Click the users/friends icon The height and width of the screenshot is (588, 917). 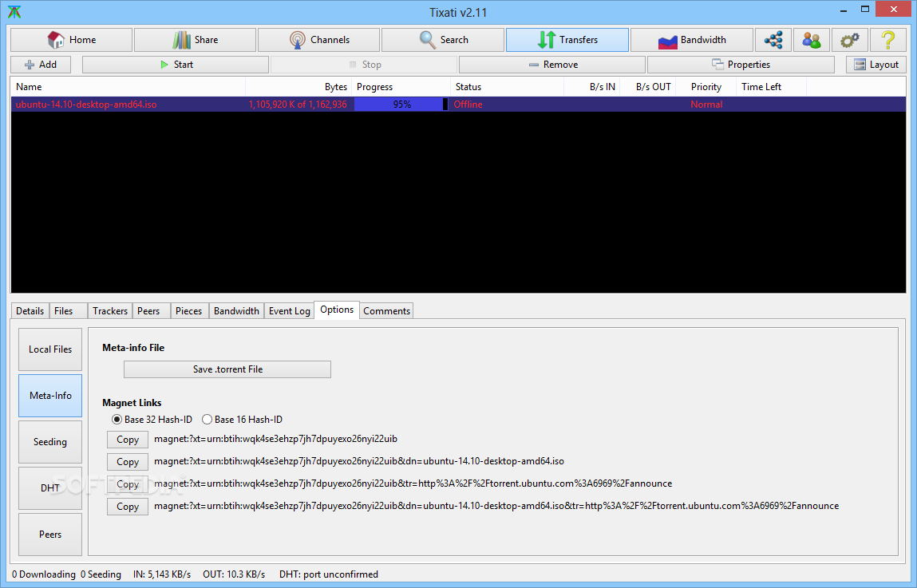tap(811, 40)
